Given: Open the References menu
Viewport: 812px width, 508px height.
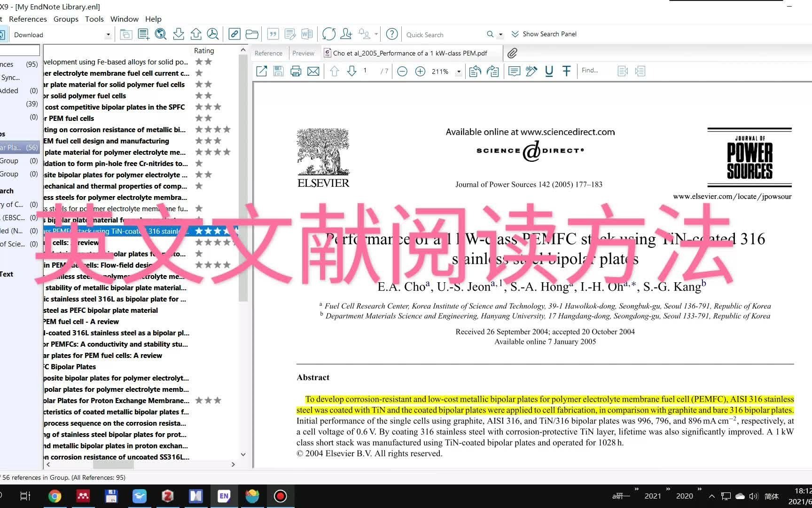Looking at the screenshot, I should tap(28, 19).
